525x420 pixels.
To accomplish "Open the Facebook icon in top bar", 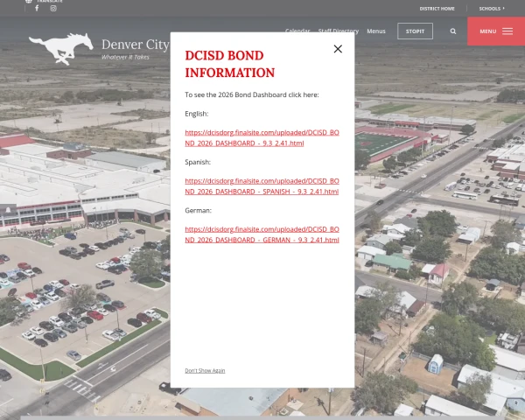I will tap(37, 8).
